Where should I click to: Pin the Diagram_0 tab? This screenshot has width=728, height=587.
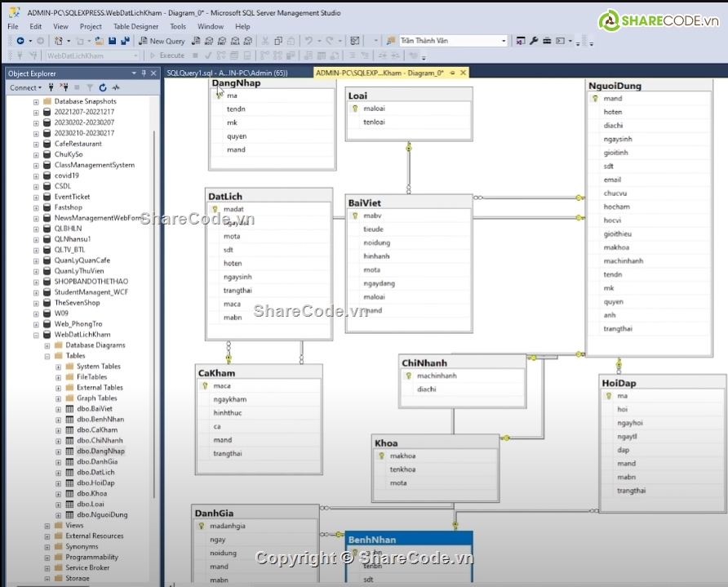coord(452,73)
